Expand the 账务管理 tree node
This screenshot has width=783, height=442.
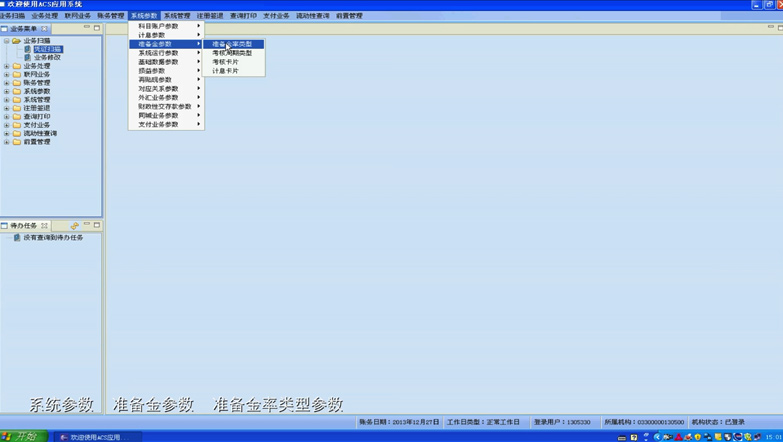[6, 83]
